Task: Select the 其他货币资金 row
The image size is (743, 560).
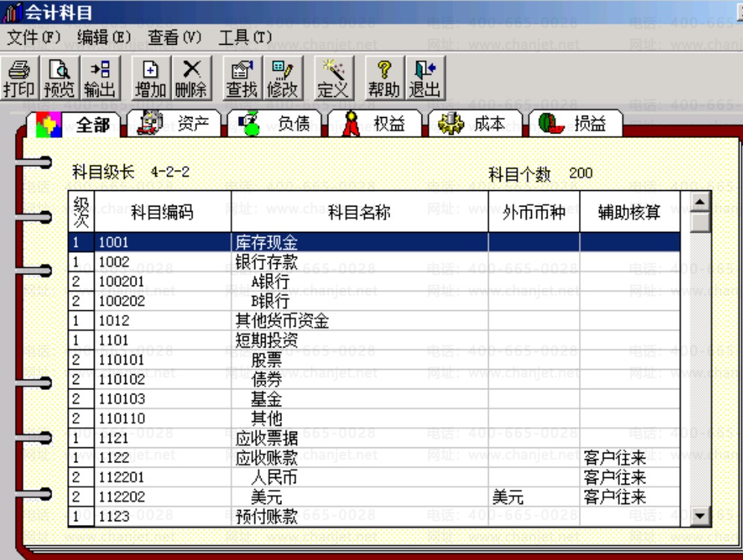Action: pos(374,321)
